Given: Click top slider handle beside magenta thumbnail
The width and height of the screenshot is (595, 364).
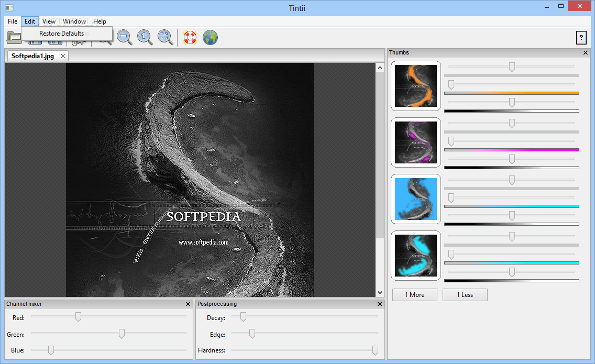Looking at the screenshot, I should click(512, 124).
